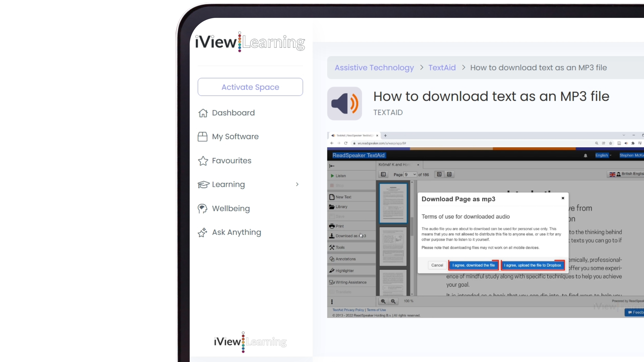Click the notification bell in TextAid header
This screenshot has width=644, height=362.
[x=585, y=156]
